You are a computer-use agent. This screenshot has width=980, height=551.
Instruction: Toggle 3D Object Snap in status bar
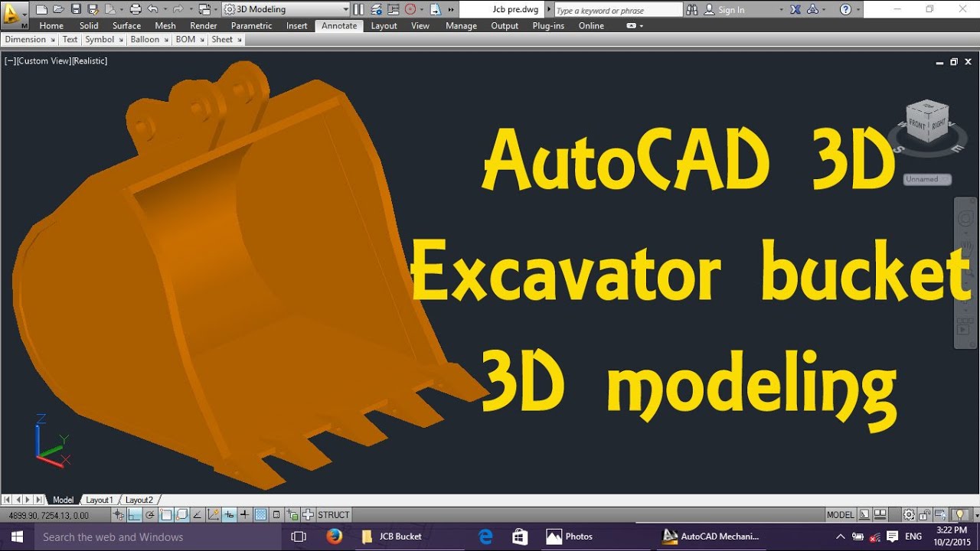181,515
